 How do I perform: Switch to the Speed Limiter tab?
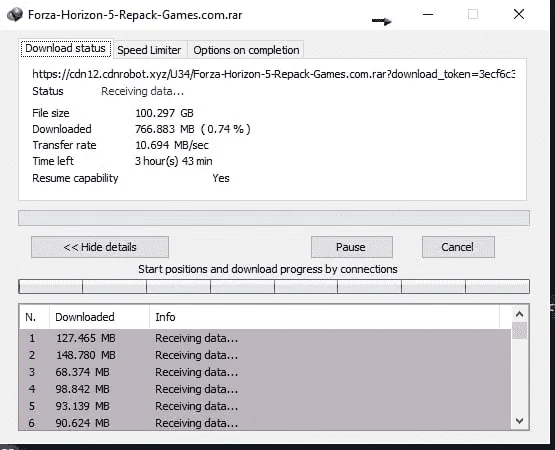pyautogui.click(x=149, y=50)
